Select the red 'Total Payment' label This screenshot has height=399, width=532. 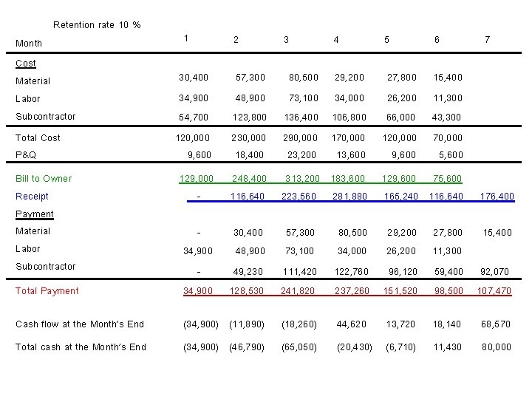(x=47, y=291)
